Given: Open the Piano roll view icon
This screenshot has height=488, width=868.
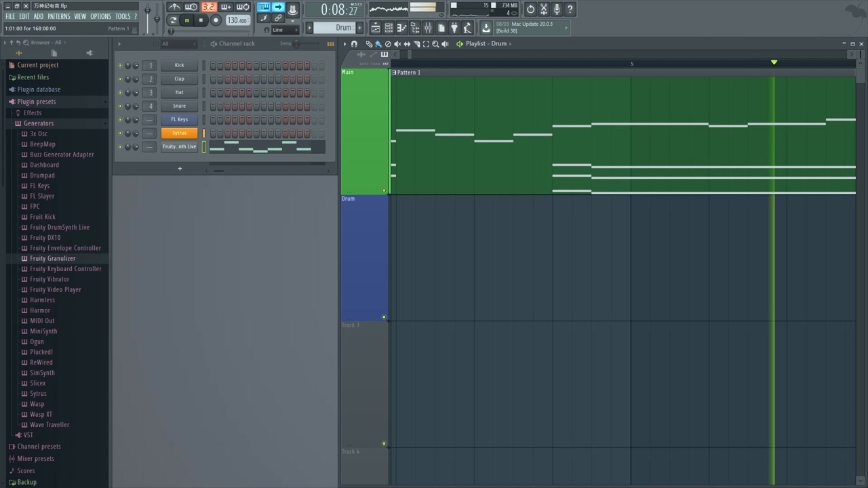Looking at the screenshot, I should pyautogui.click(x=401, y=28).
